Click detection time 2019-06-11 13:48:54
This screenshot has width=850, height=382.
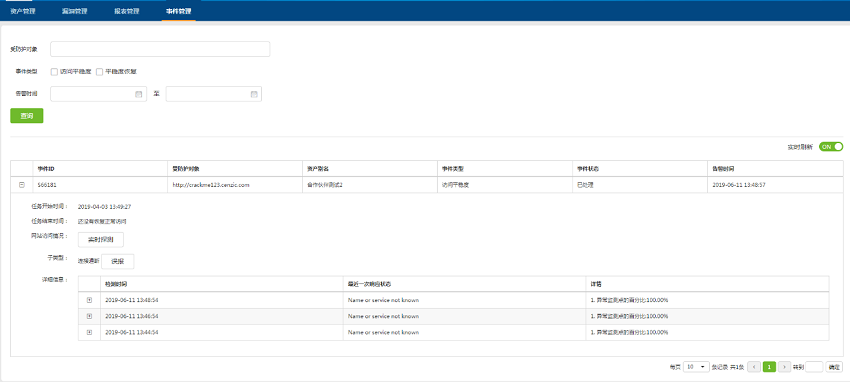pyautogui.click(x=132, y=300)
